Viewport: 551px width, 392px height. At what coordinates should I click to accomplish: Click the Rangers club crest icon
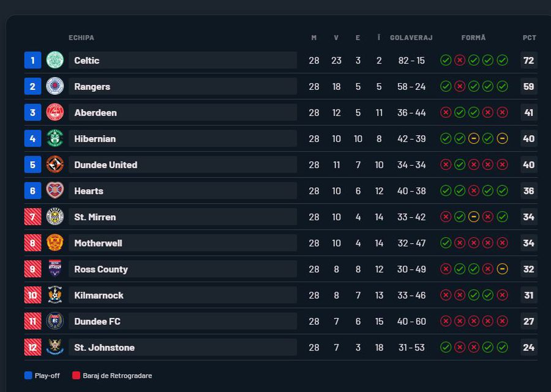(x=55, y=86)
